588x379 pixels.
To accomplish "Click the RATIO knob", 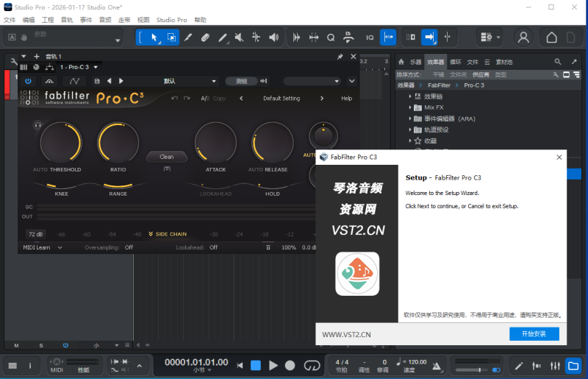I will point(118,143).
